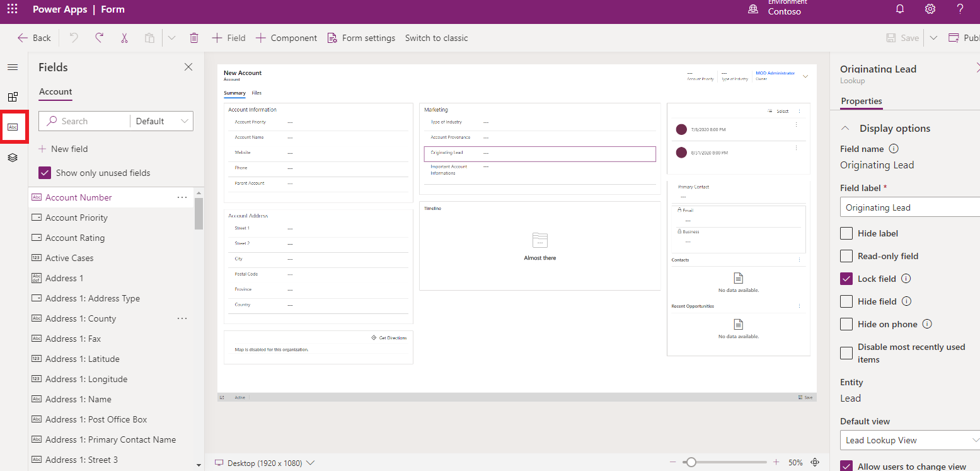Click the Cut scissors icon

(124, 38)
